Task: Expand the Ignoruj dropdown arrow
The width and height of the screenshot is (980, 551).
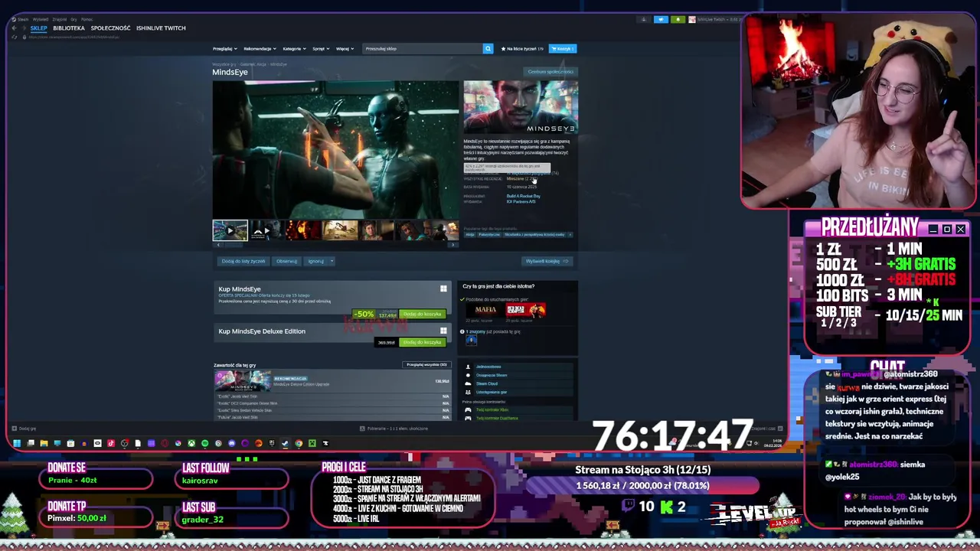Action: pos(332,261)
